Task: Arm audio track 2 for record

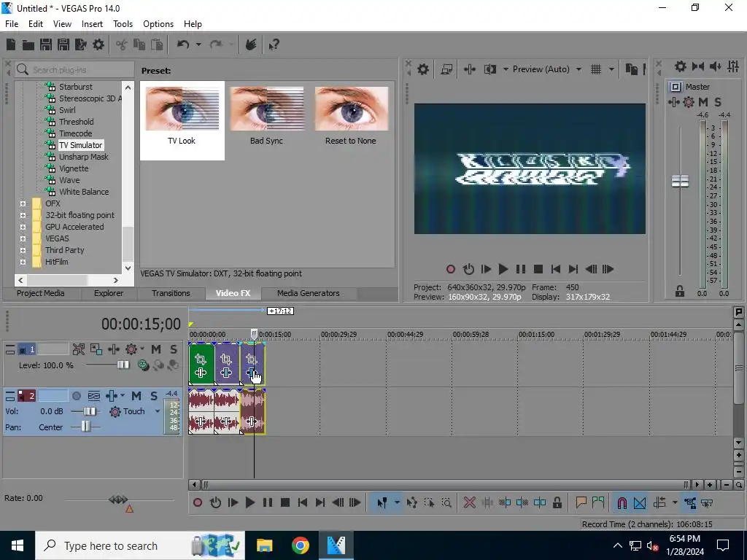Action: (x=76, y=396)
